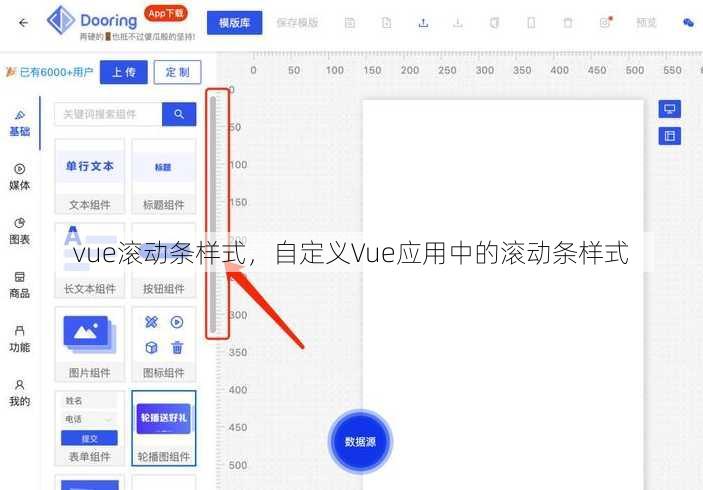Click the file page icon in the toolbar
The image size is (703, 490).
(386, 23)
